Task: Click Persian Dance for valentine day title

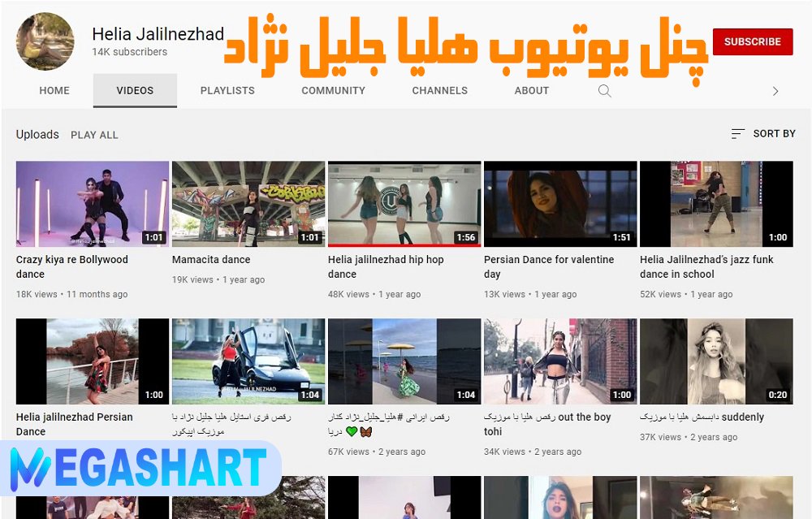Action: 549,266
